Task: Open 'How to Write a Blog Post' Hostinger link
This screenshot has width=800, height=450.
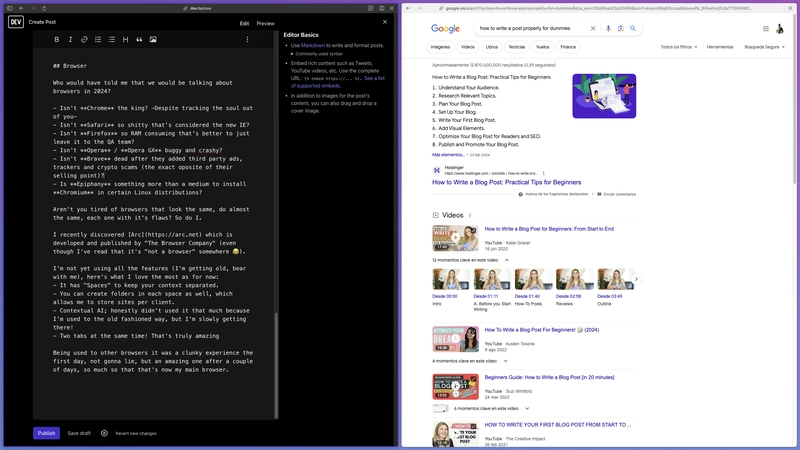Action: tap(506, 182)
